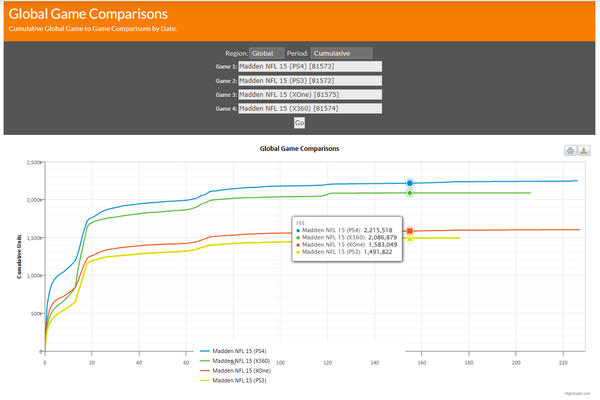
Task: Click the print chart icon
Action: pos(570,151)
